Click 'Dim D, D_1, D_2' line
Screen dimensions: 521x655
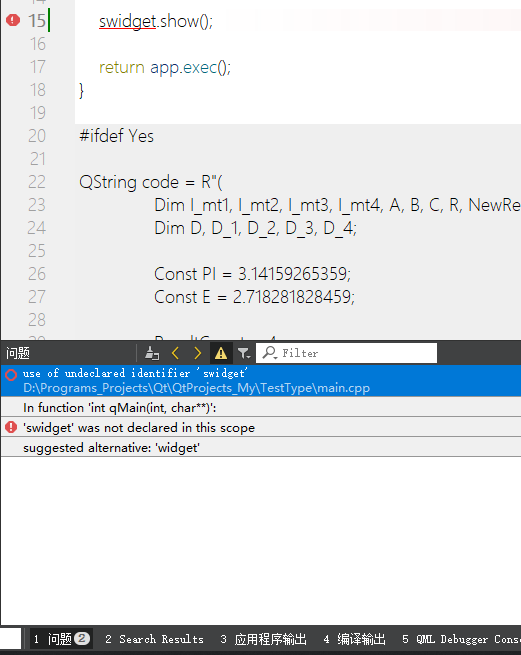tap(256, 228)
